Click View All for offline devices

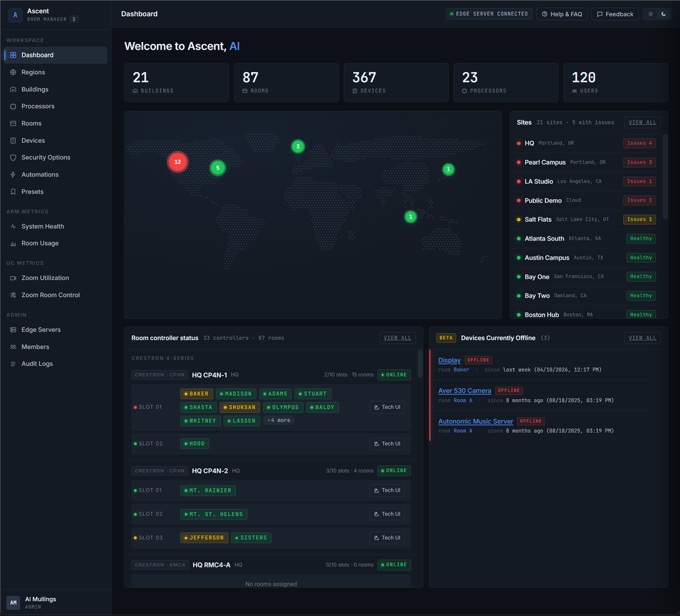tap(642, 338)
